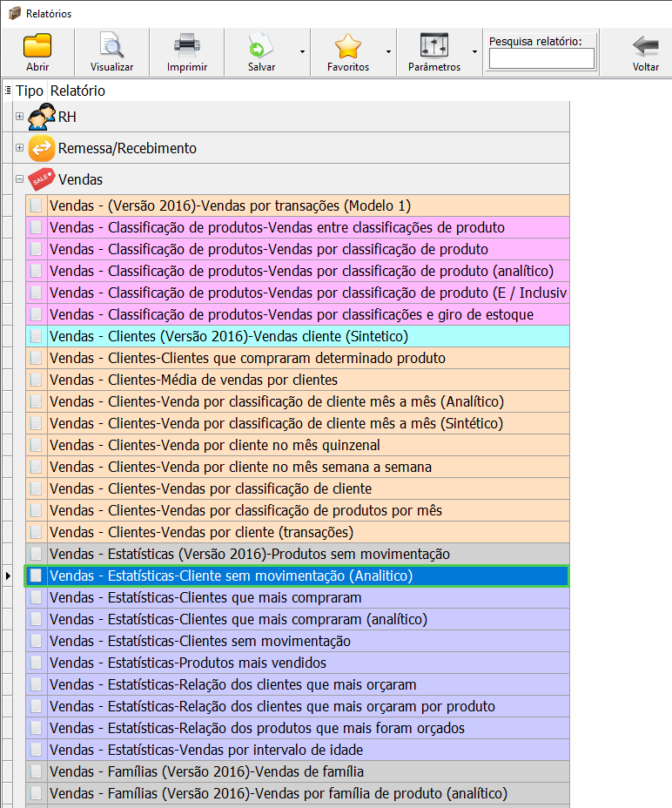Open the Parâmetros dropdown arrow
The height and width of the screenshot is (808, 672).
[474, 51]
